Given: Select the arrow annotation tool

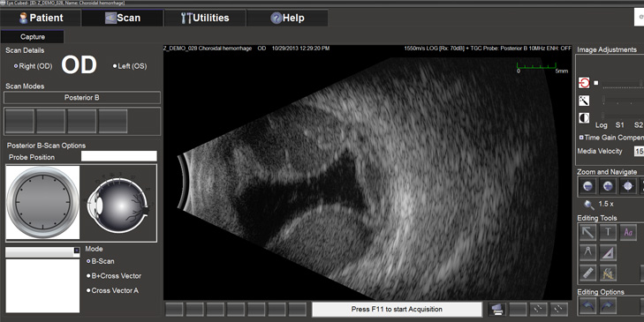Looking at the screenshot, I should pos(587,233).
